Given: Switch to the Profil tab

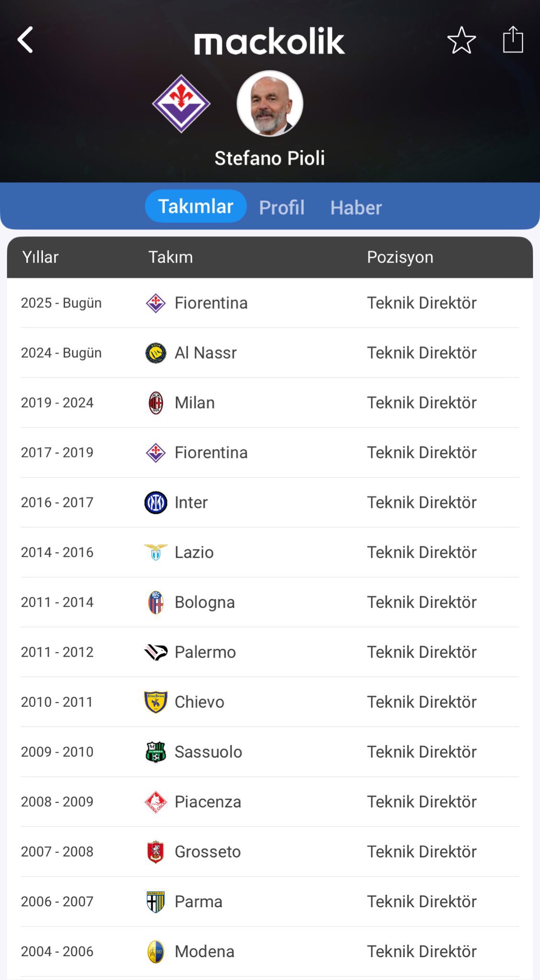Looking at the screenshot, I should [x=282, y=208].
